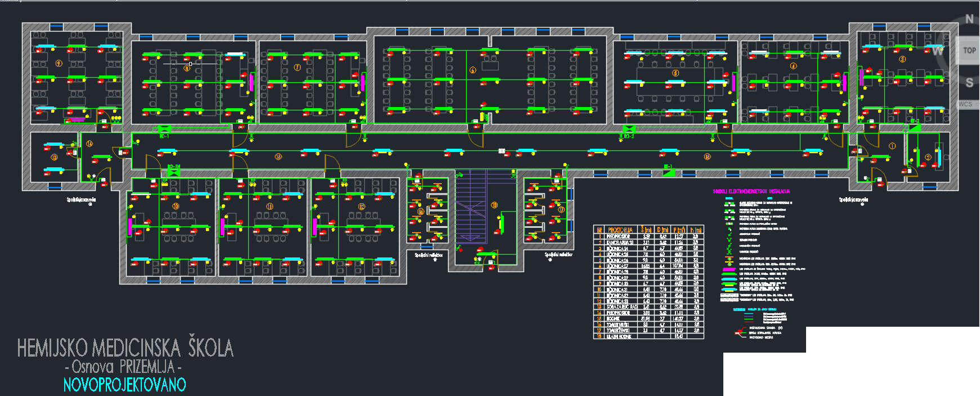The width and height of the screenshot is (980, 396).
Task: Click the room number 13 marker
Action: pos(54,157)
